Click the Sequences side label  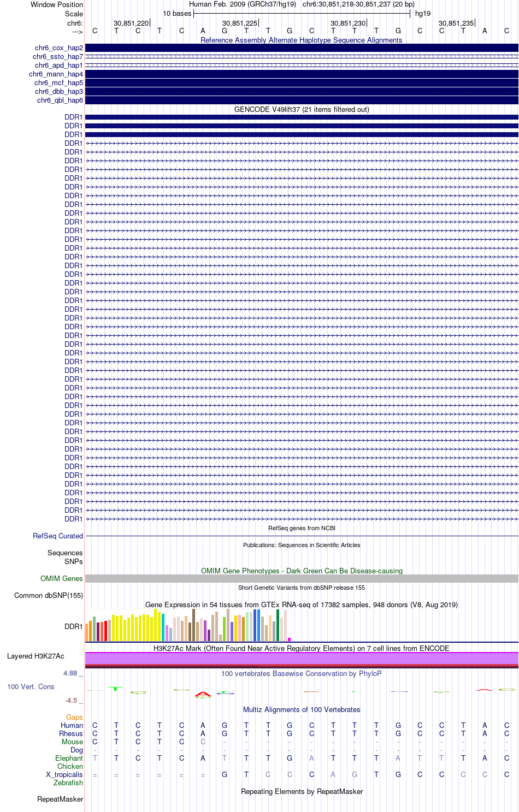[65, 553]
